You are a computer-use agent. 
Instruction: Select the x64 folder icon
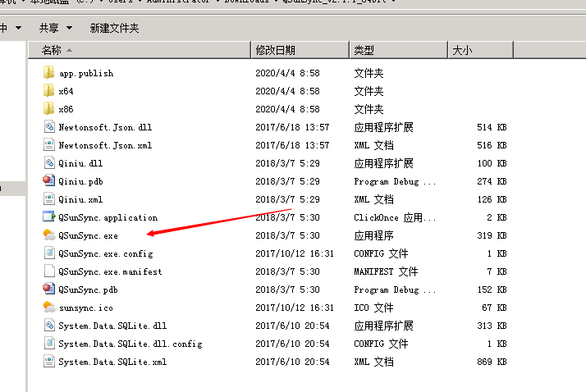coord(49,91)
